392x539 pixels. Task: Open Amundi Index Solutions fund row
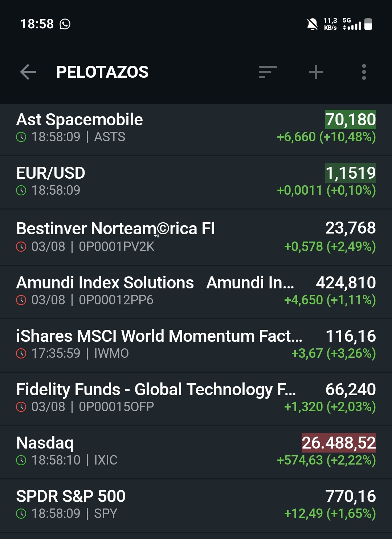click(196, 292)
